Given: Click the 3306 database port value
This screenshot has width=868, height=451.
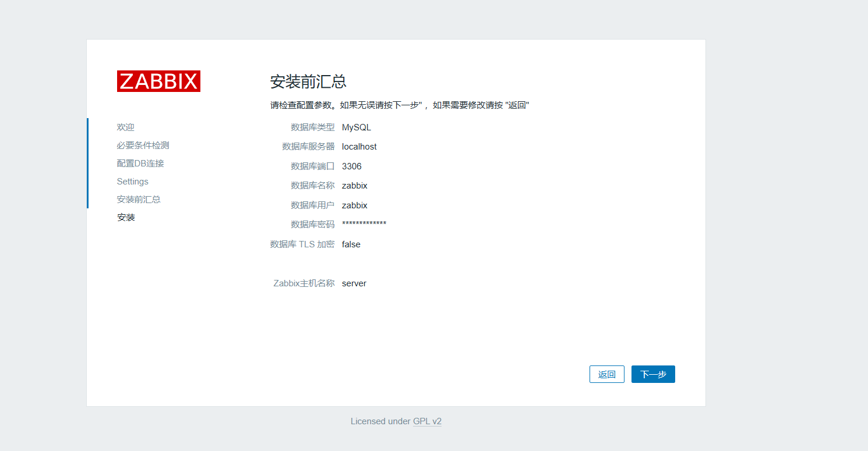Looking at the screenshot, I should (351, 166).
